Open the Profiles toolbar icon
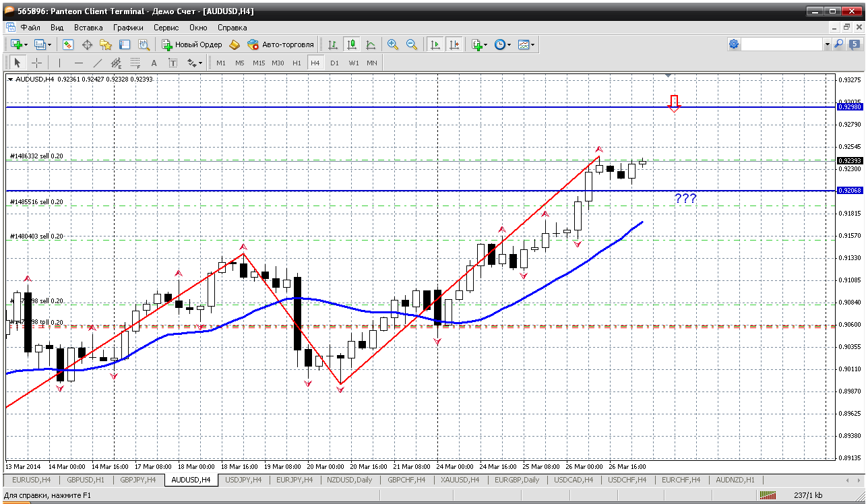This screenshot has width=868, height=504. 40,44
